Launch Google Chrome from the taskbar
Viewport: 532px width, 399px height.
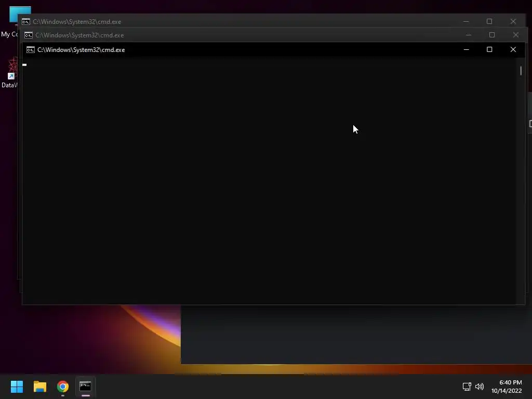click(63, 387)
